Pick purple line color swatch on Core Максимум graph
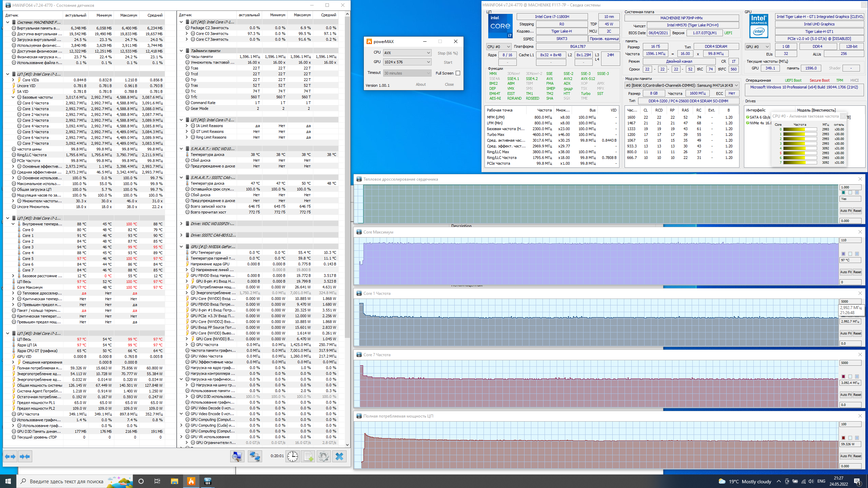The image size is (868, 488). [843, 254]
